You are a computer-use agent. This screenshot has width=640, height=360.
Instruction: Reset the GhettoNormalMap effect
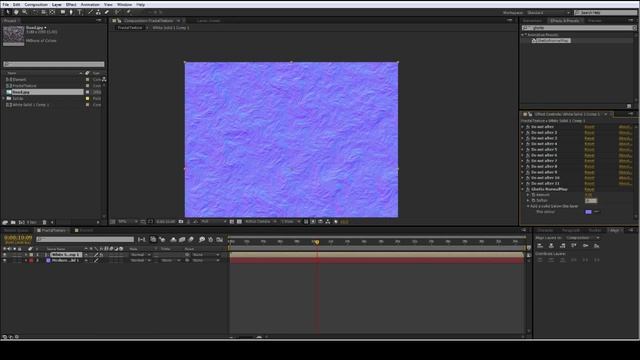point(589,189)
